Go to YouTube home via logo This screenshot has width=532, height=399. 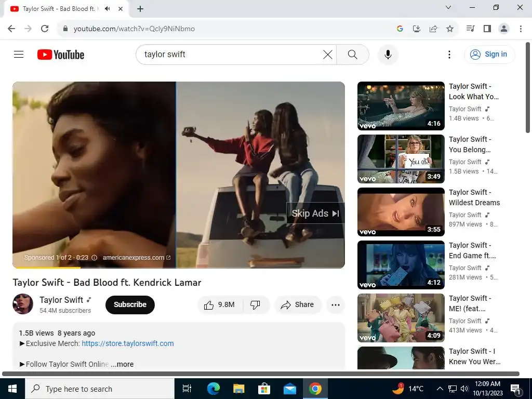[61, 55]
